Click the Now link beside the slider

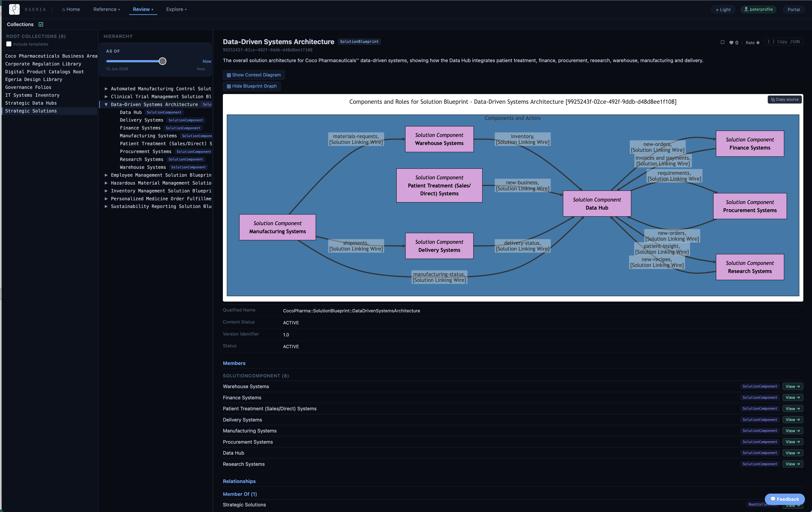pyautogui.click(x=207, y=61)
